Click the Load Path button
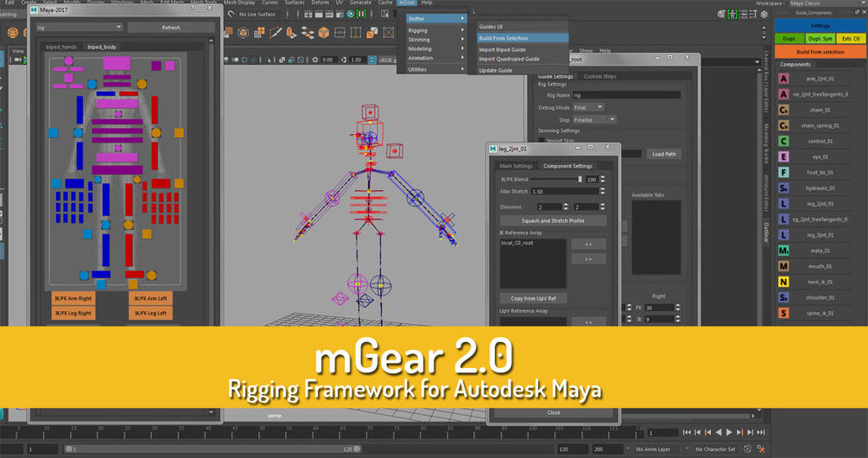This screenshot has height=458, width=868. point(663,154)
